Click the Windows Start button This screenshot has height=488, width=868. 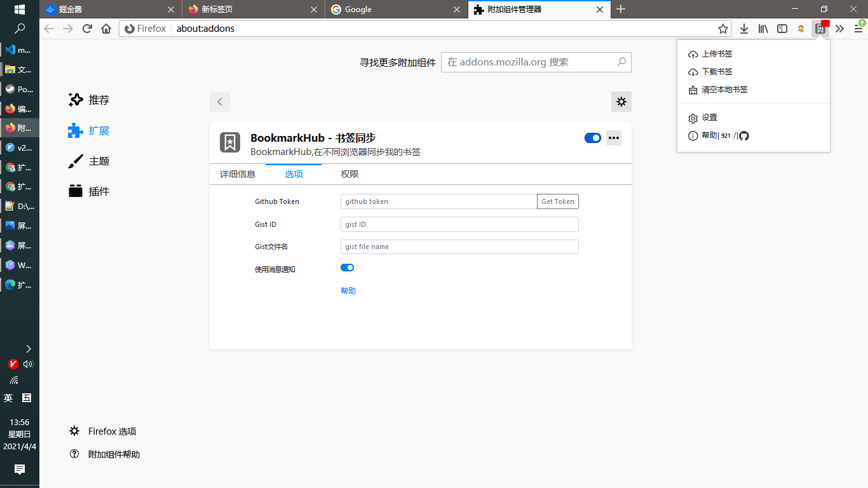point(20,10)
